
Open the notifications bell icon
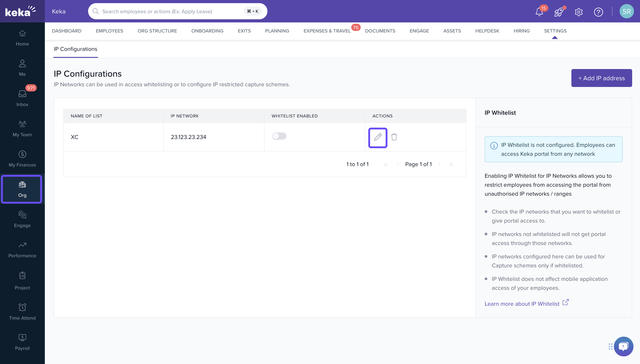pyautogui.click(x=539, y=12)
